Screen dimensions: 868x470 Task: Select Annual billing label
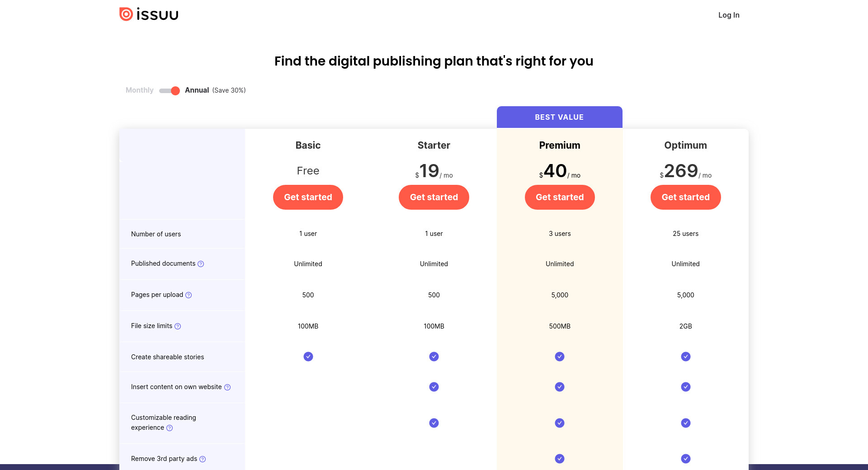[x=197, y=90]
